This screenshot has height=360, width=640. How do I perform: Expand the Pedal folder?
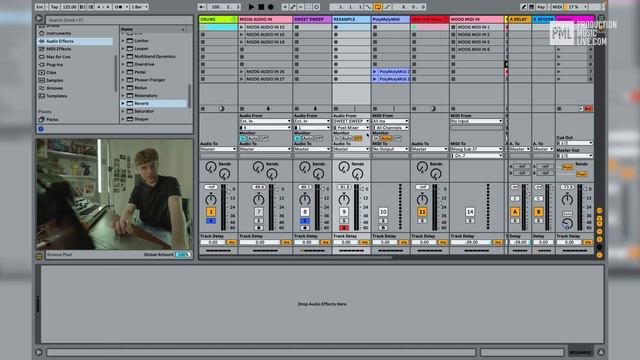click(123, 72)
